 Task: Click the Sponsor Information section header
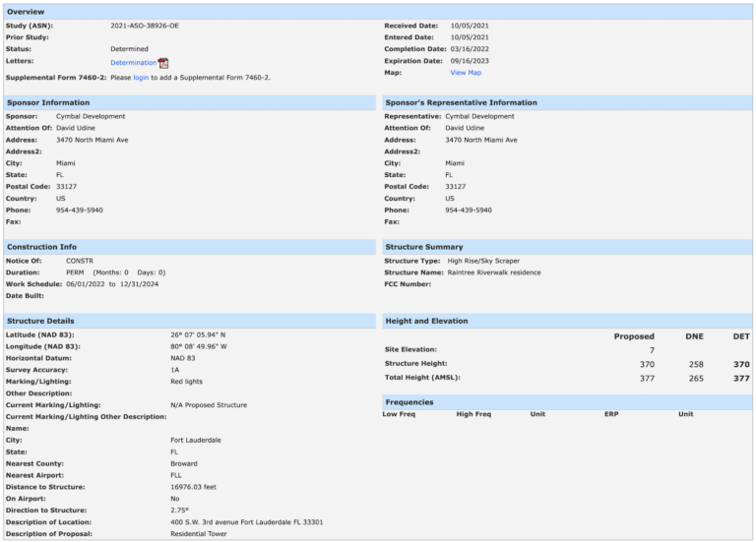(189, 102)
